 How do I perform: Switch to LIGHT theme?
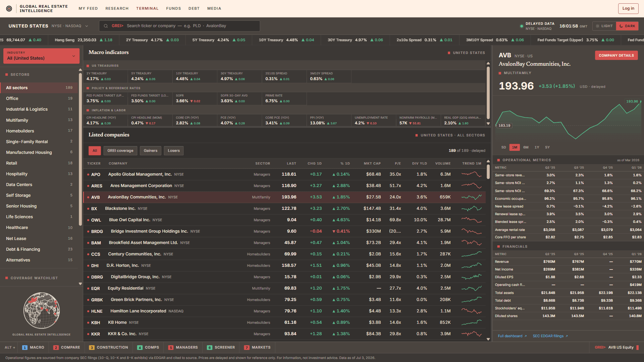click(x=604, y=26)
